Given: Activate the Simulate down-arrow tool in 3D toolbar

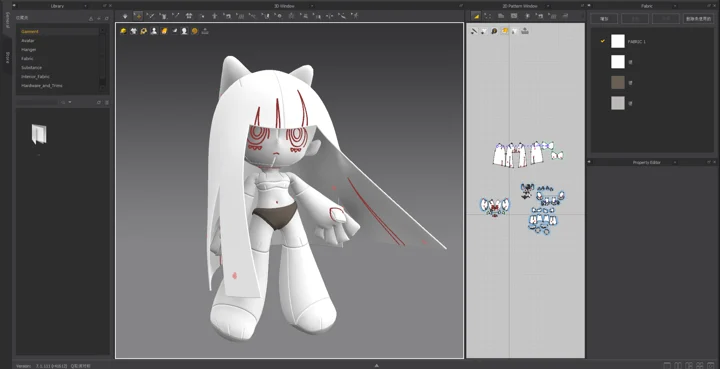Looking at the screenshot, I should click(125, 16).
